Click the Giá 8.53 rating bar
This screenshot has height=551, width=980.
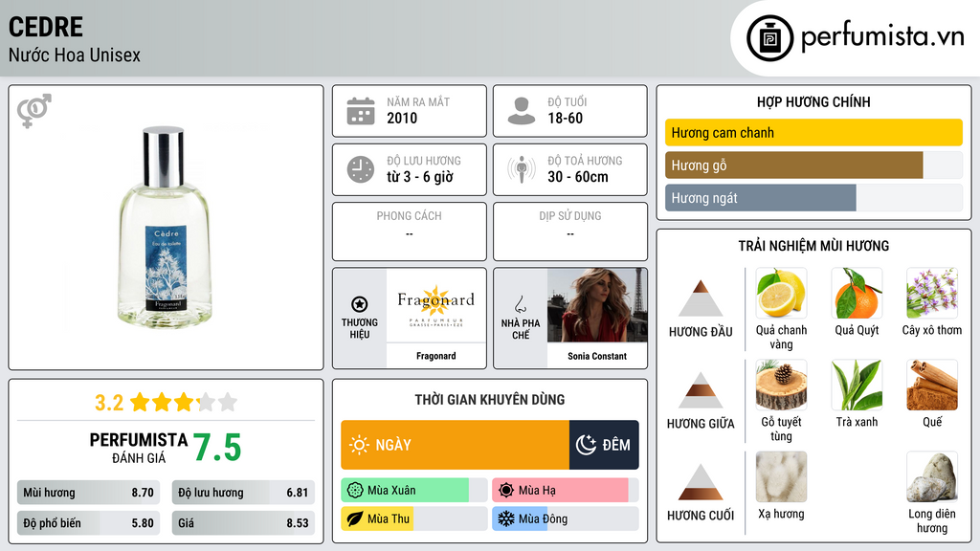[x=243, y=523]
